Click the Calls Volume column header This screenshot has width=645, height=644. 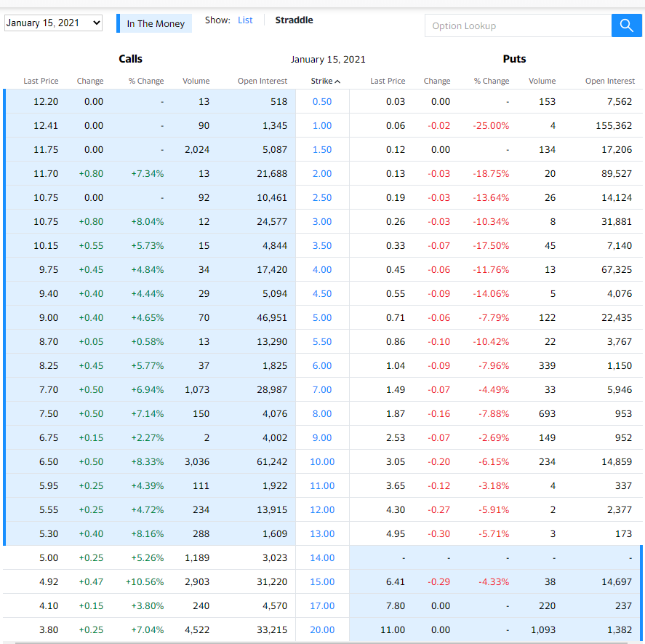pos(196,81)
